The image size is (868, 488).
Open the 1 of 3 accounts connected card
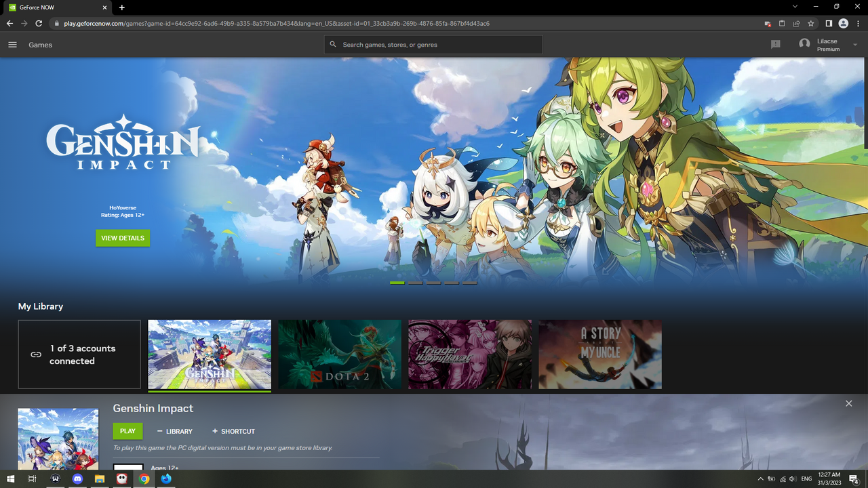[x=79, y=354]
